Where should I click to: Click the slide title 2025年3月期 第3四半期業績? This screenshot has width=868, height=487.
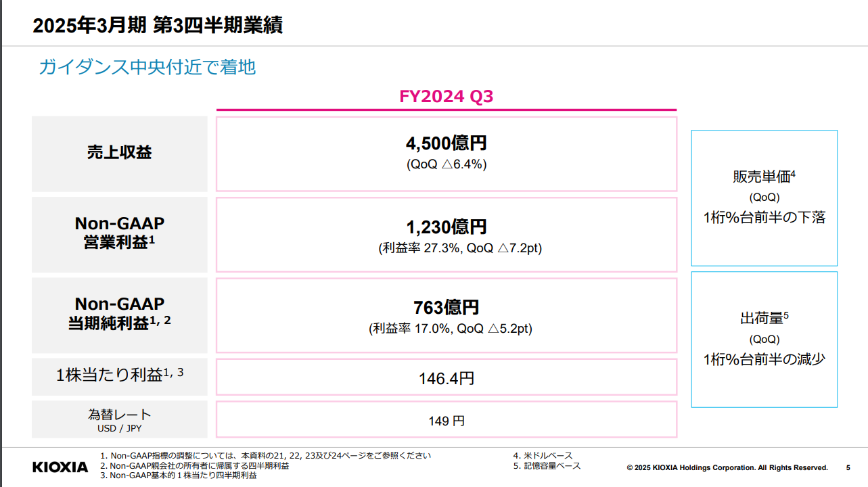[x=158, y=26]
